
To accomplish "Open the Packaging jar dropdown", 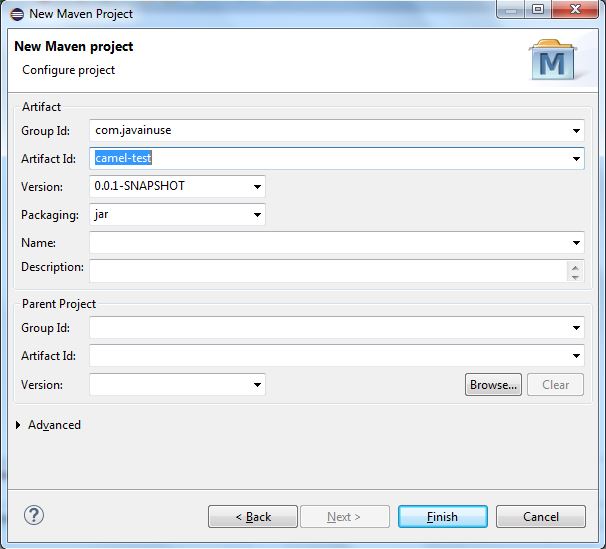I will click(x=258, y=215).
